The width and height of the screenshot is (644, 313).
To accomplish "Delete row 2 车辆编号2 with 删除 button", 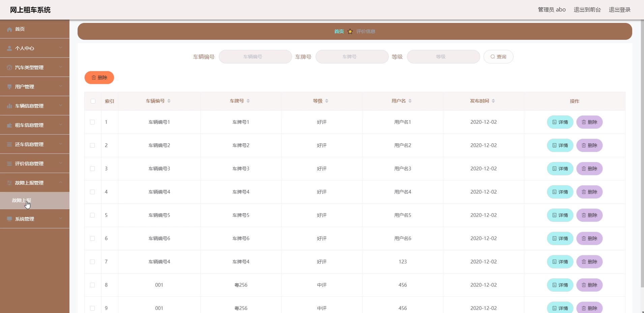I will 589,145.
